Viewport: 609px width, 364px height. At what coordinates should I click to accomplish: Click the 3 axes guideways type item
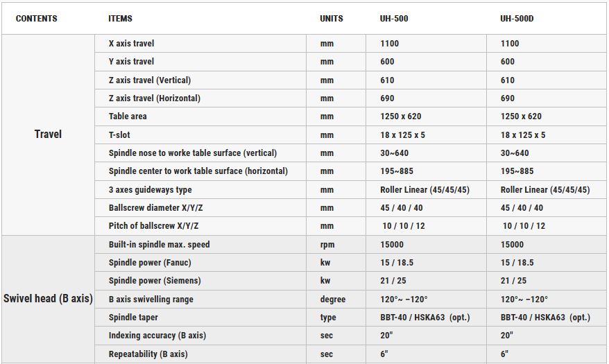coord(150,190)
